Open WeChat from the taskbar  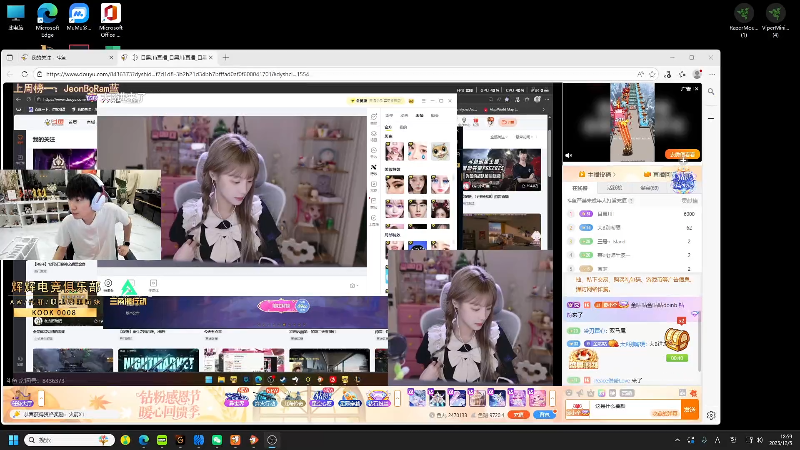tap(217, 440)
